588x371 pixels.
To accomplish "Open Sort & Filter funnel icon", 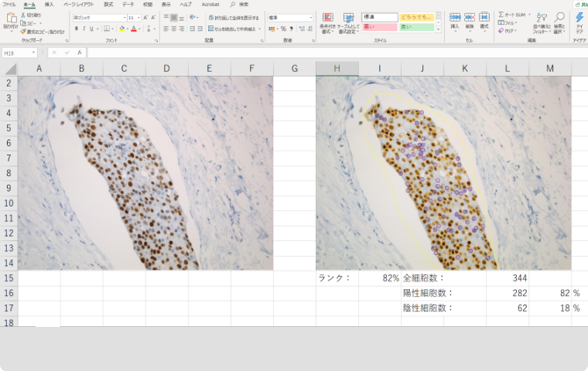I will [x=542, y=19].
